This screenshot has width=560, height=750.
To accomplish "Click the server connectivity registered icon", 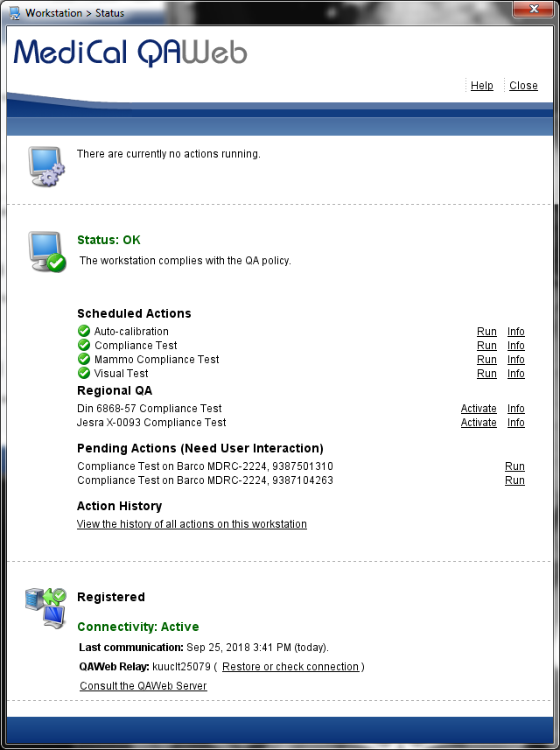I will coord(45,608).
